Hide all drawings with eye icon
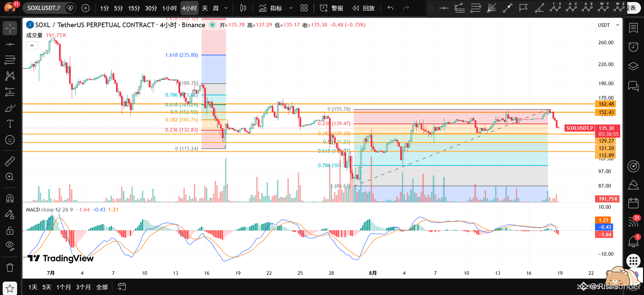Image resolution: width=644 pixels, height=295 pixels. pos(10,246)
